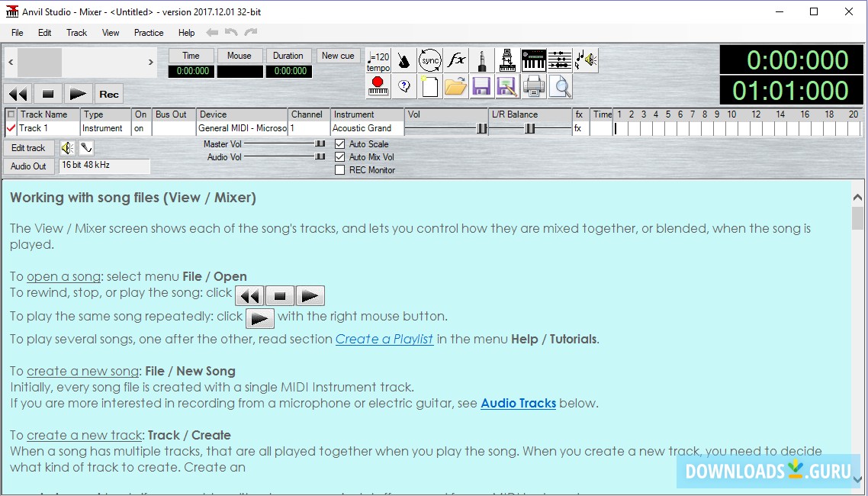Click Save As floppy with pencil icon
Image resolution: width=868 pixels, height=496 pixels.
click(508, 87)
